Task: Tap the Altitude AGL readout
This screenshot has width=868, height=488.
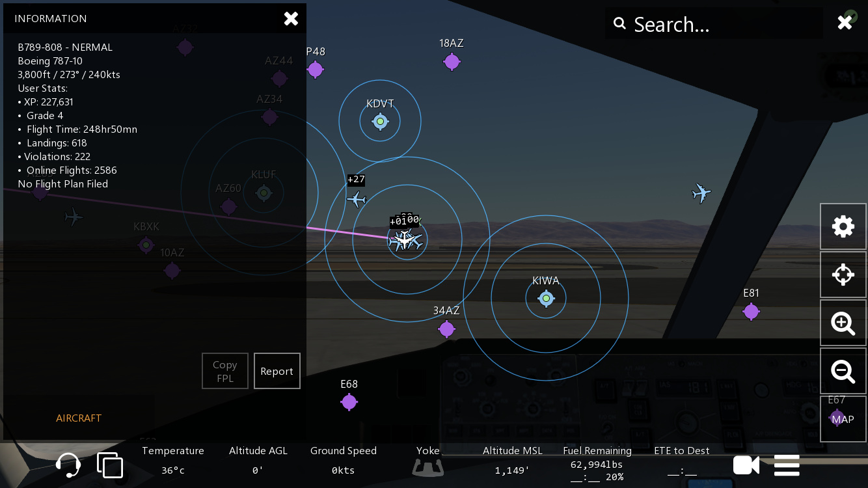Action: coord(258,461)
